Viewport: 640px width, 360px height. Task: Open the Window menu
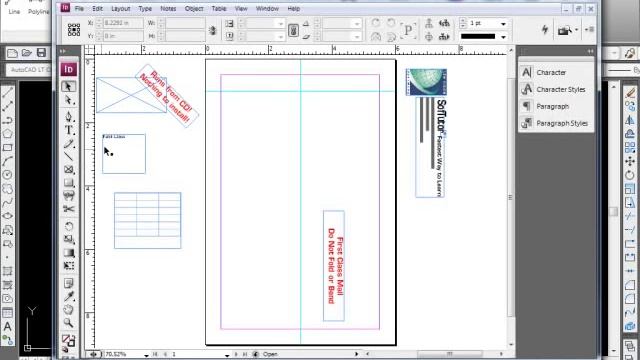tap(267, 9)
